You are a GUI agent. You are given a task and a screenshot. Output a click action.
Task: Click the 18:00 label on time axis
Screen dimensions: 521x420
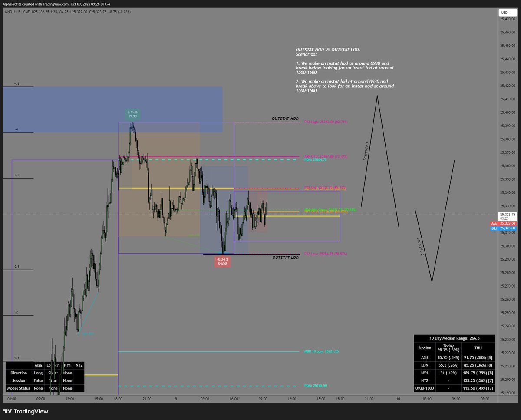(x=118, y=399)
